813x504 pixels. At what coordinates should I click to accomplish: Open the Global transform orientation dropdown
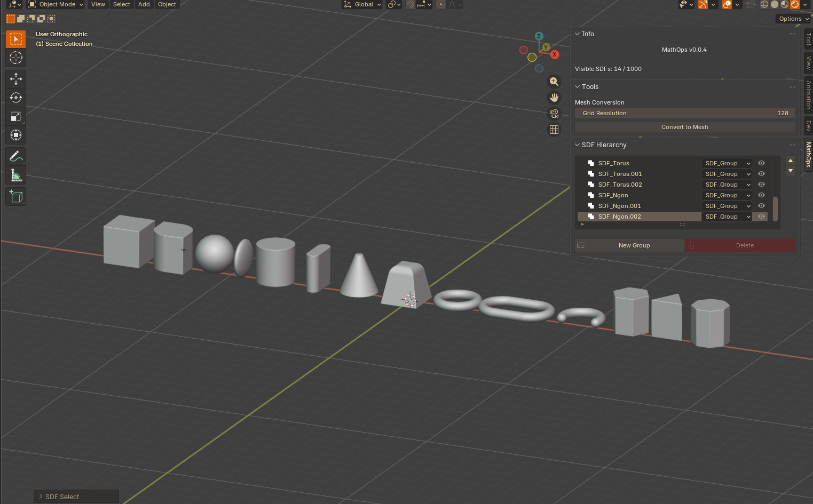coord(362,4)
